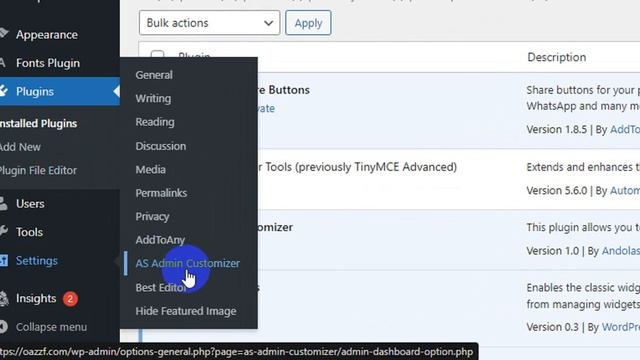Click Collapse menu

(51, 327)
